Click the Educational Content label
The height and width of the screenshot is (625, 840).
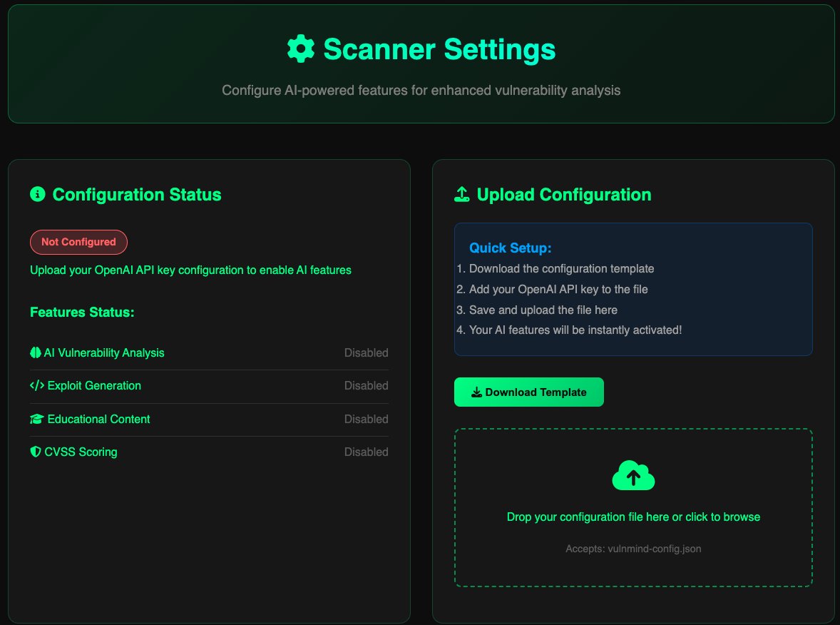click(98, 420)
